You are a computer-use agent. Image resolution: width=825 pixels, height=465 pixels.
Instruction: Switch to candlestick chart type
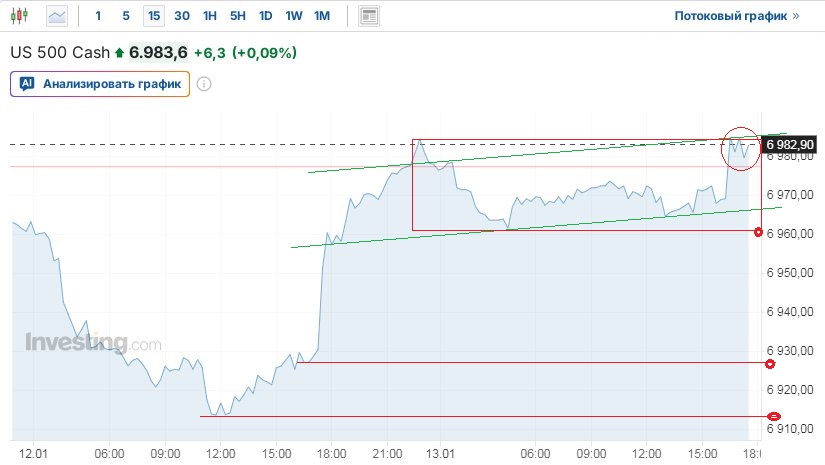21,16
